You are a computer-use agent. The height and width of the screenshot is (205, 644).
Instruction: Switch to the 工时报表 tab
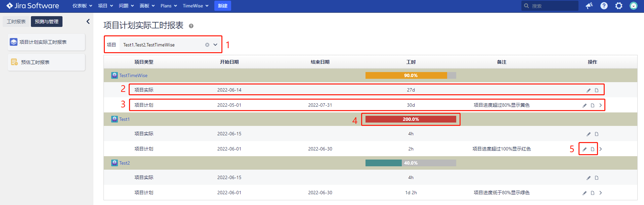click(x=16, y=22)
